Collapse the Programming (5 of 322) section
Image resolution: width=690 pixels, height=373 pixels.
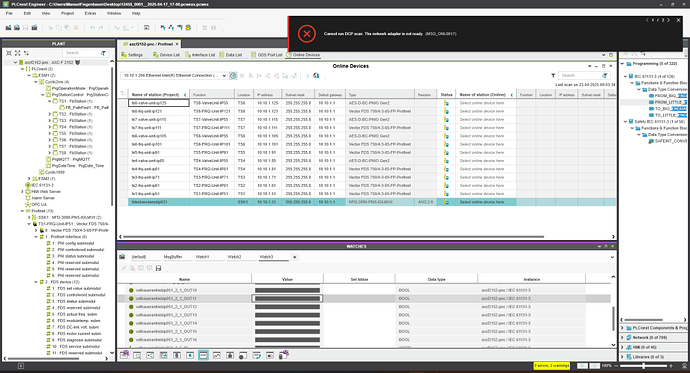(623, 64)
